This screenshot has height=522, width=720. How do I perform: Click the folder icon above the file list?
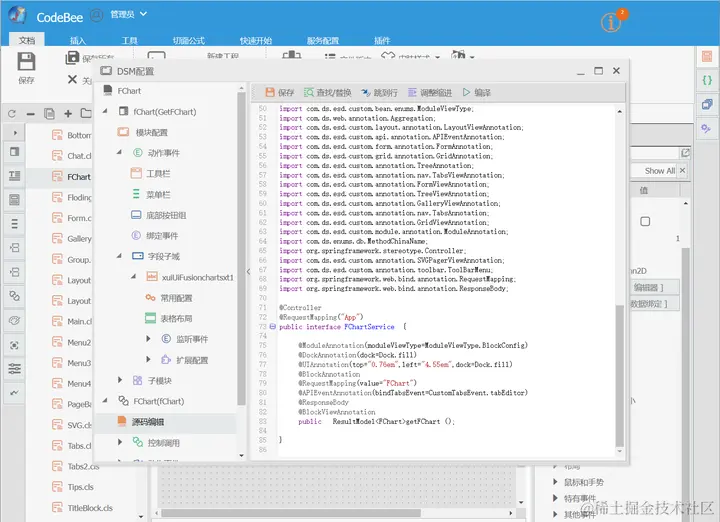pos(86,113)
